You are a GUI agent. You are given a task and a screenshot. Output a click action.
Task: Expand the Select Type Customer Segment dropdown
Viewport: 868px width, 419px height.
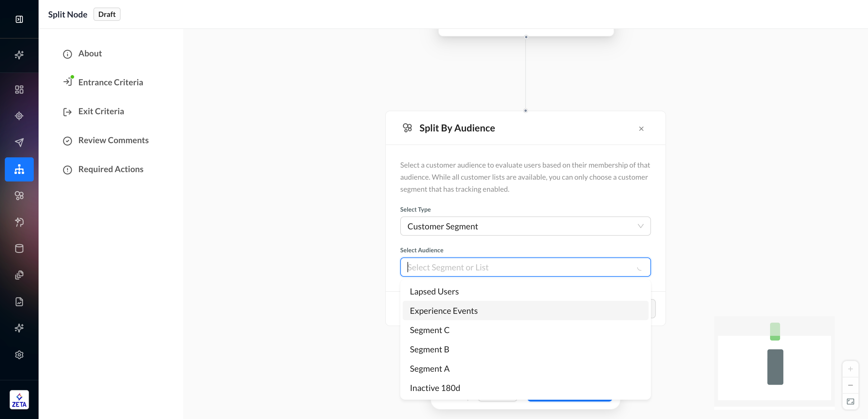[525, 226]
